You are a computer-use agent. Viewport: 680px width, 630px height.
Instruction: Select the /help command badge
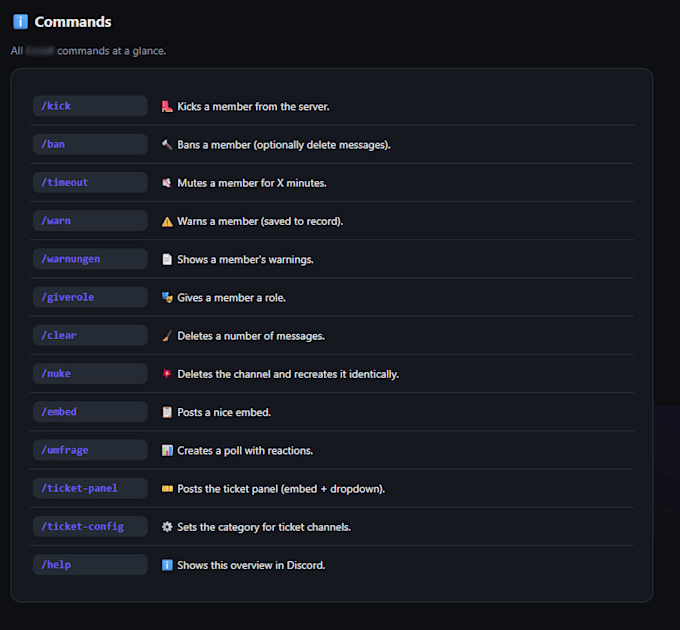pos(90,565)
